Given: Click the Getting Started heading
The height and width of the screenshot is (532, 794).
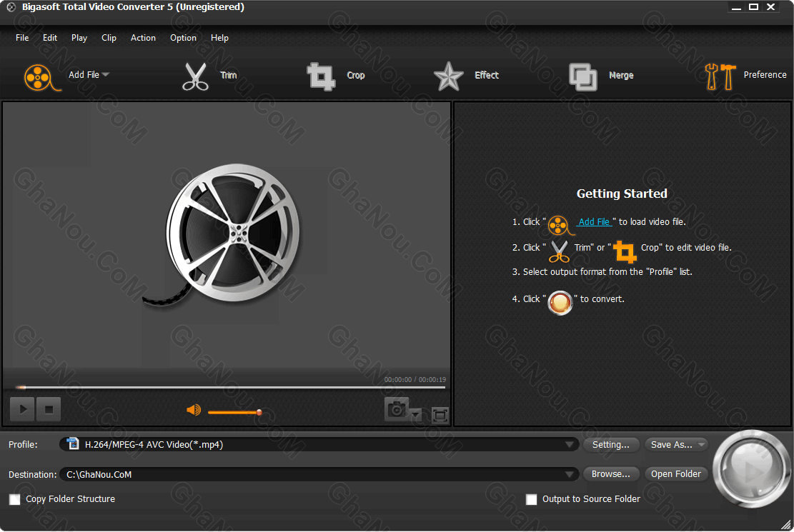Looking at the screenshot, I should pos(622,194).
